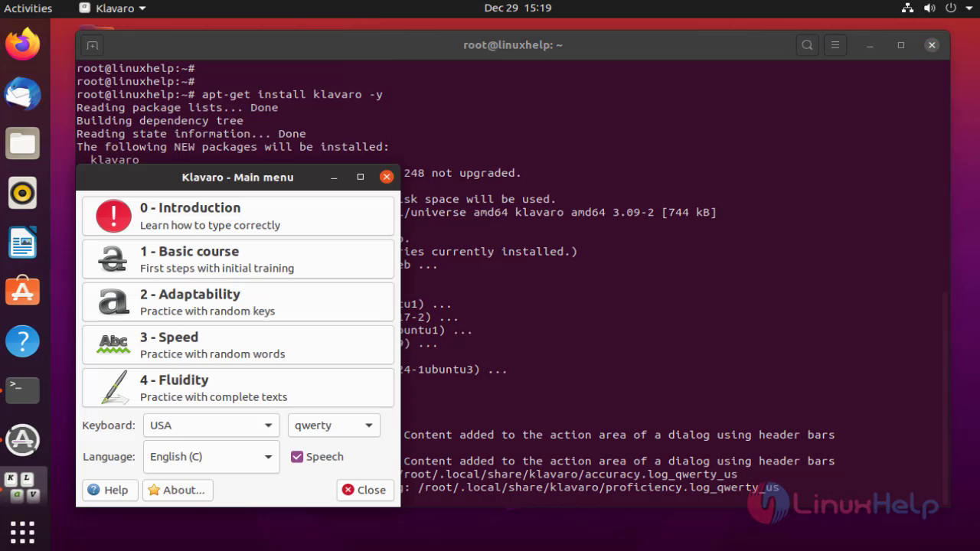Launch the 2 - Adaptability exercise

(x=238, y=302)
